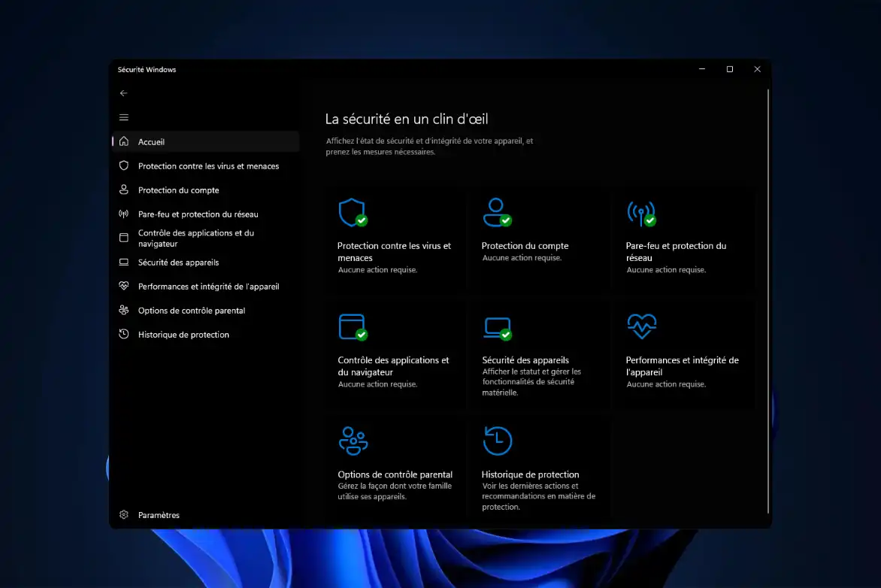
Task: Open Pare-feu et protection du réseau sidebar item
Action: point(206,214)
